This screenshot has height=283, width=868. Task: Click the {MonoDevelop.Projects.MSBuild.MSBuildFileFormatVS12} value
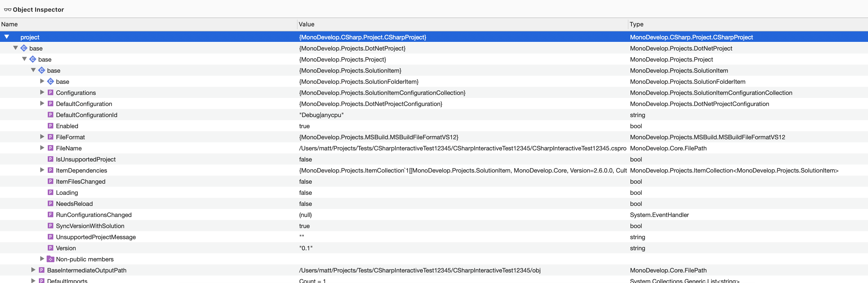pyautogui.click(x=378, y=137)
